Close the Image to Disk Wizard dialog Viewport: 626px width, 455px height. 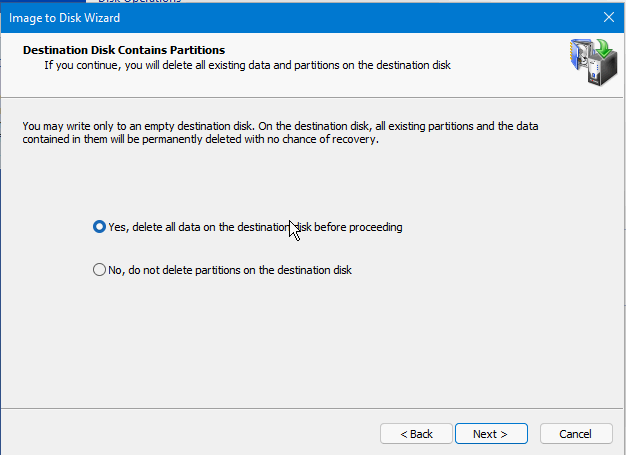pyautogui.click(x=608, y=17)
